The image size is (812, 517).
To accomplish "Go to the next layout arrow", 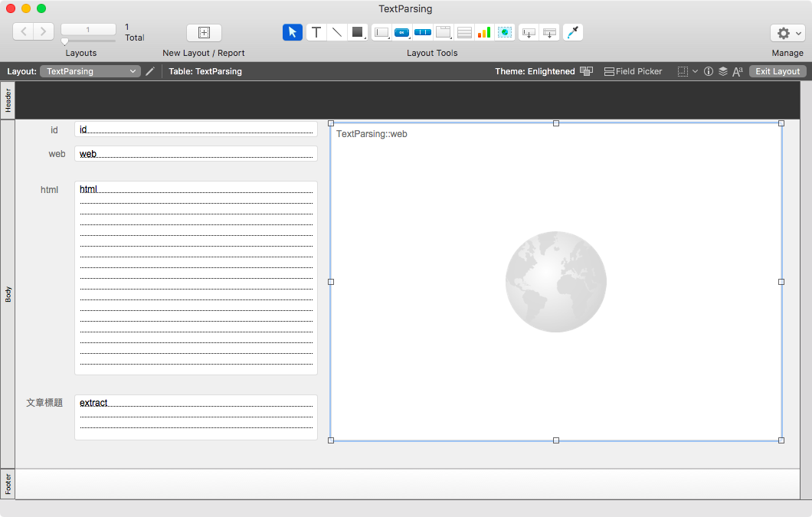I will click(x=44, y=31).
